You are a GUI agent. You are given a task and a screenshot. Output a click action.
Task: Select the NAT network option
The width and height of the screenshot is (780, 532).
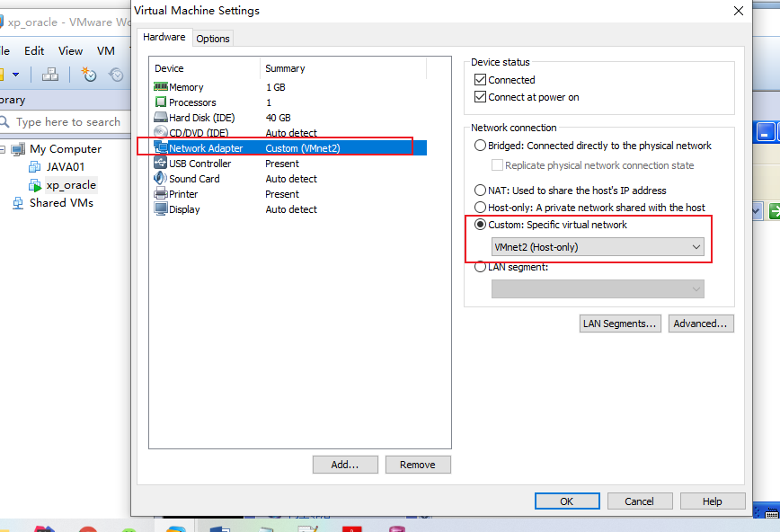click(480, 191)
